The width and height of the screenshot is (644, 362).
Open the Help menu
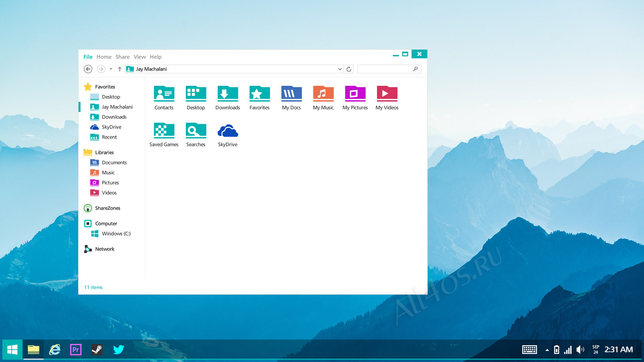coord(155,57)
